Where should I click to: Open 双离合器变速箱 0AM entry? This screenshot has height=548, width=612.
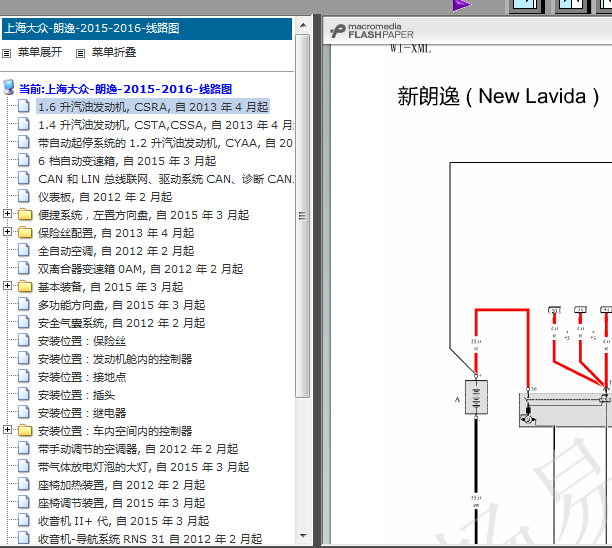pos(141,269)
